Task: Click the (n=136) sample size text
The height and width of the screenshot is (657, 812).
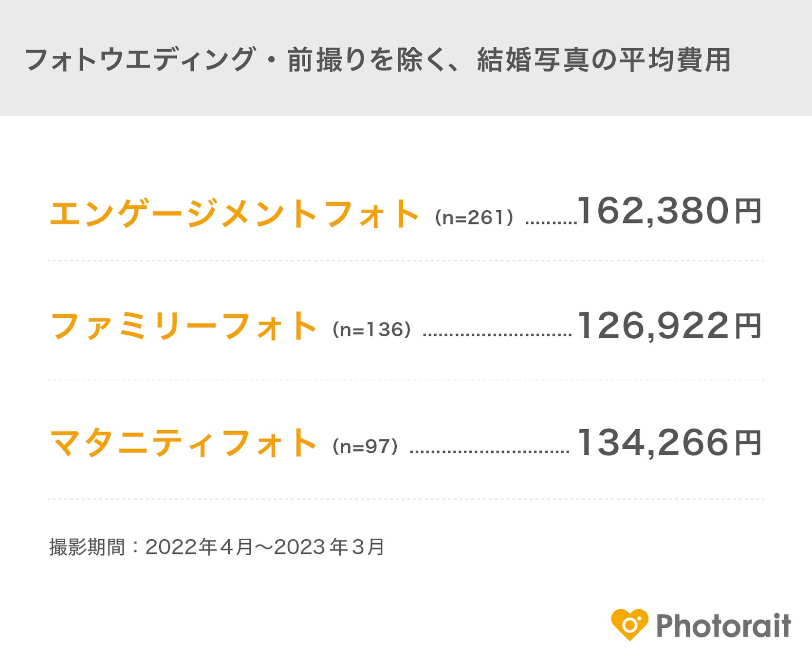Action: pos(371,329)
